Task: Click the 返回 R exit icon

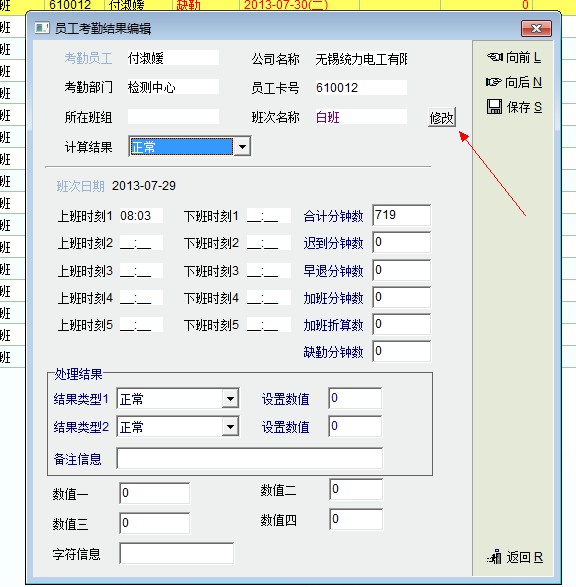Action: [x=495, y=557]
